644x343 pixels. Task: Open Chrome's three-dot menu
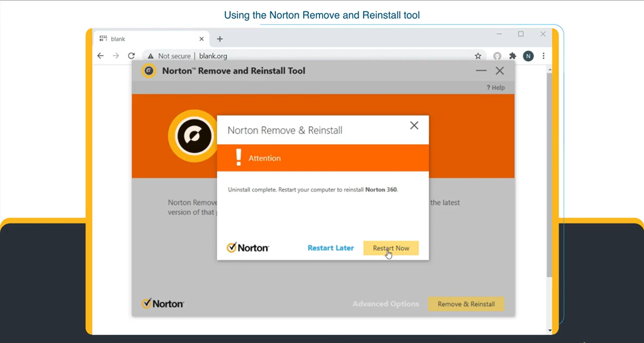pyautogui.click(x=544, y=56)
